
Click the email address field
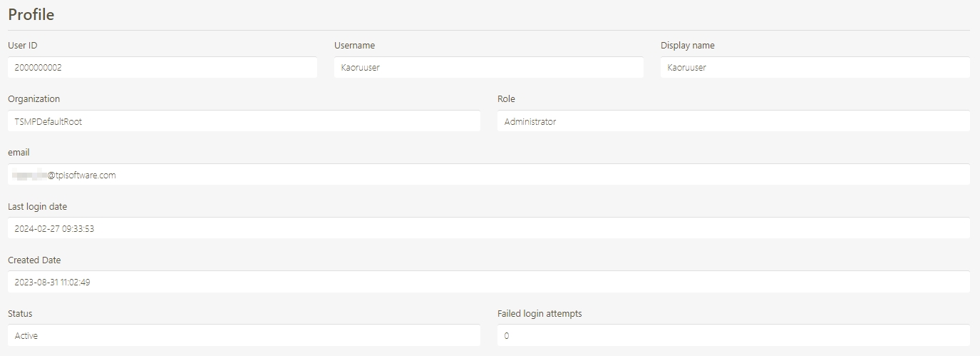pos(488,175)
